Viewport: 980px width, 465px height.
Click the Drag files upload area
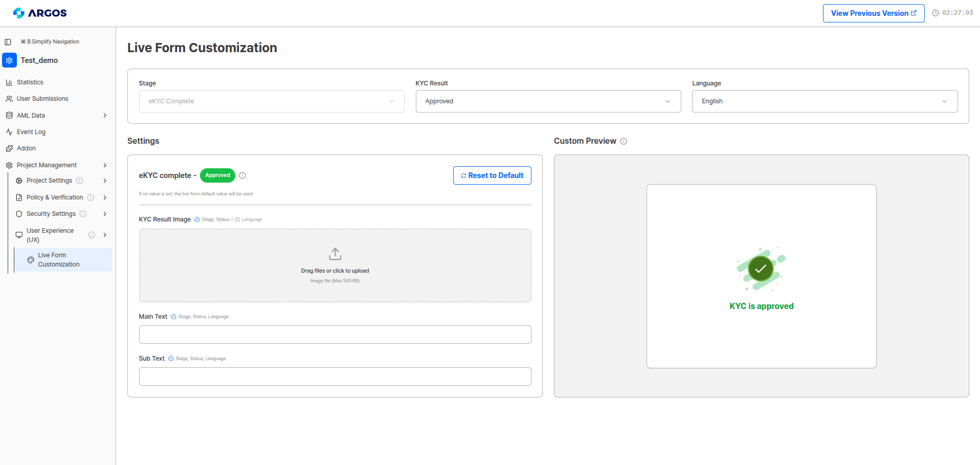(335, 265)
